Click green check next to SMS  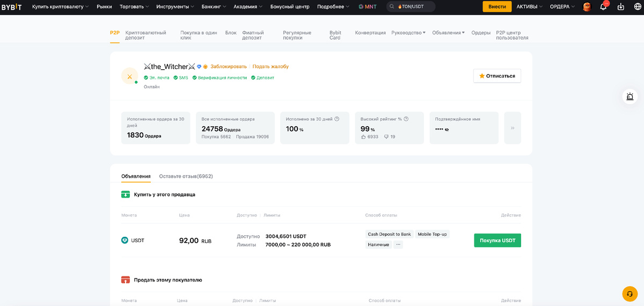point(175,78)
